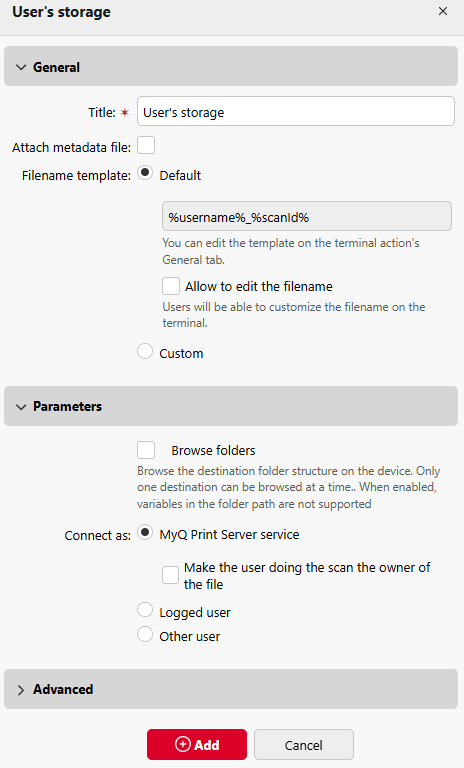This screenshot has height=768, width=464.
Task: Enable the Browse folders checkbox
Action: pyautogui.click(x=146, y=450)
